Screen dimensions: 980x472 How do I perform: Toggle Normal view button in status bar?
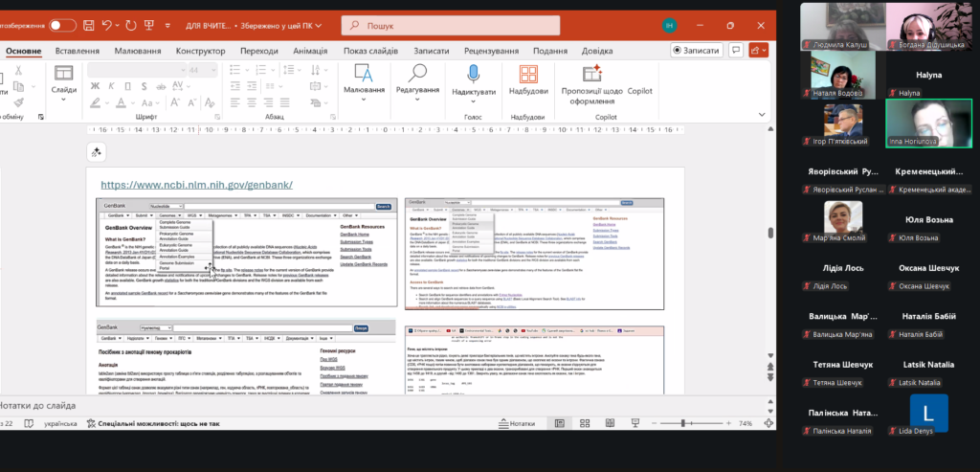click(560, 424)
